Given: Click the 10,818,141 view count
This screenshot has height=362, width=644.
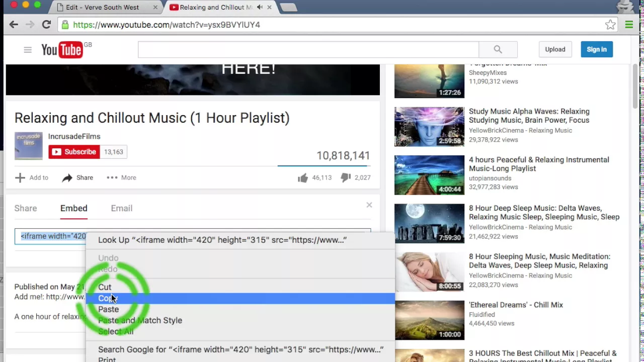Looking at the screenshot, I should [343, 155].
